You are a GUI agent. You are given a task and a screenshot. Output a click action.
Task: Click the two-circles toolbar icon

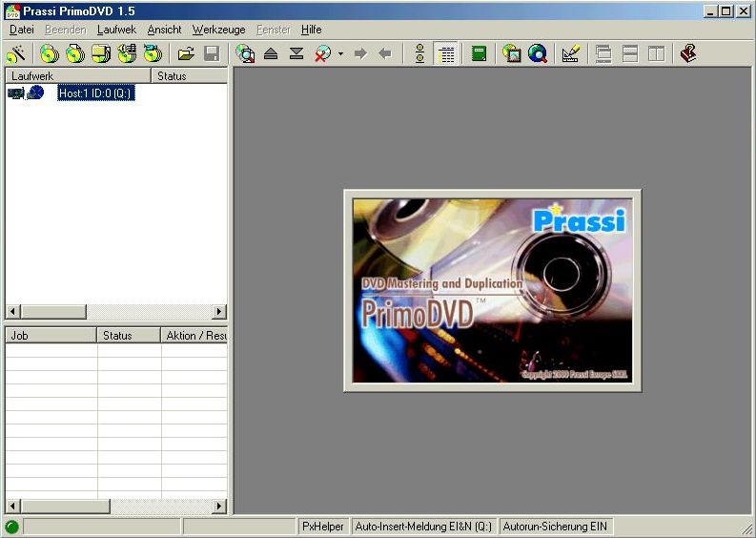tap(419, 53)
